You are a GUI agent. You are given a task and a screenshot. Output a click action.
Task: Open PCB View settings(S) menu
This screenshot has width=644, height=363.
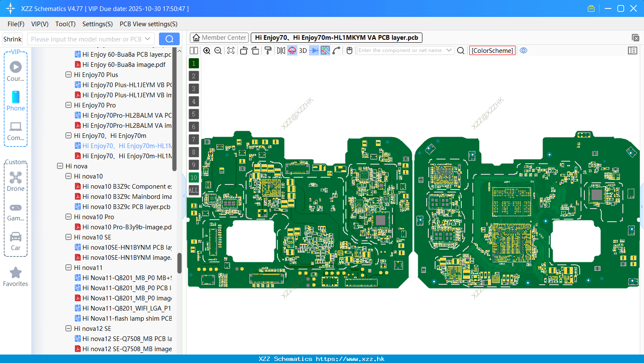pyautogui.click(x=148, y=24)
